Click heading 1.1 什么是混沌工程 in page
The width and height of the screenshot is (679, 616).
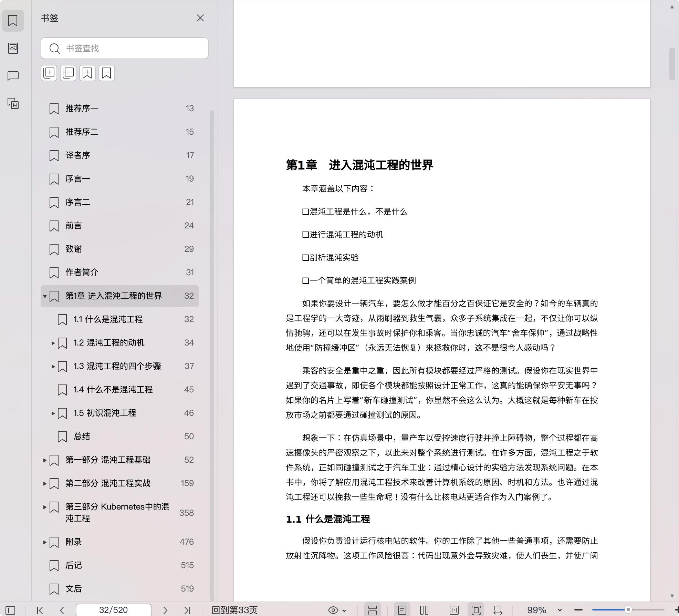[x=328, y=519]
